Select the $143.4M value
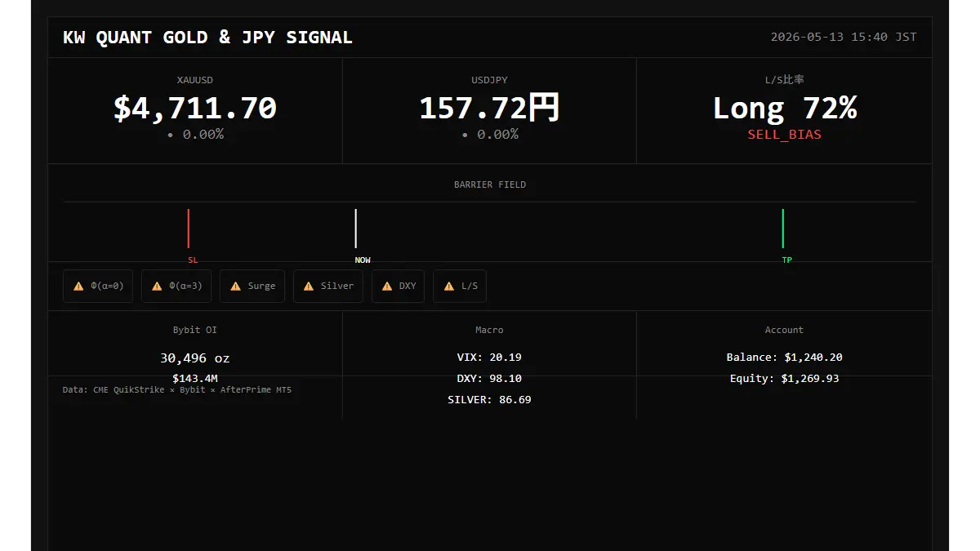Image resolution: width=980 pixels, height=551 pixels. coord(195,378)
